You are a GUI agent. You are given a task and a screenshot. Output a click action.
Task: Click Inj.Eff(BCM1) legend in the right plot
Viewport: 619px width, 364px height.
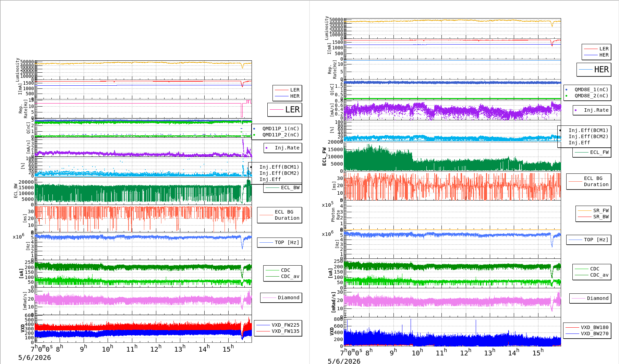(588, 130)
